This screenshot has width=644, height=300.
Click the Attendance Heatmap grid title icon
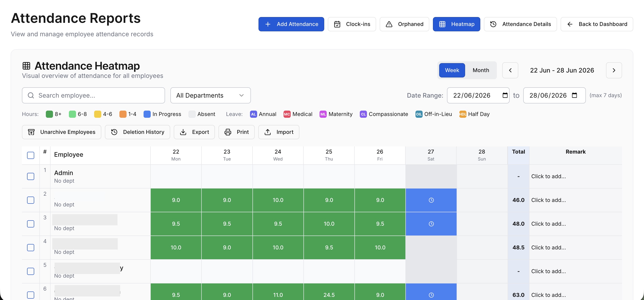pyautogui.click(x=26, y=66)
